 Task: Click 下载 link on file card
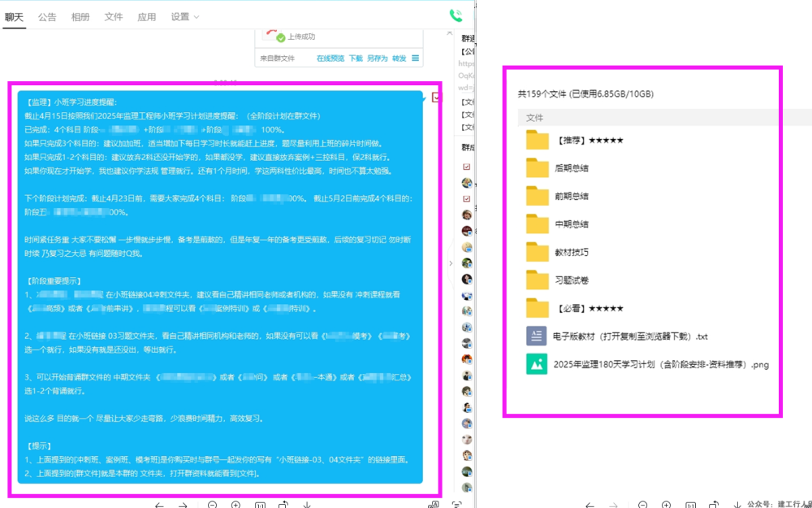[x=356, y=59]
